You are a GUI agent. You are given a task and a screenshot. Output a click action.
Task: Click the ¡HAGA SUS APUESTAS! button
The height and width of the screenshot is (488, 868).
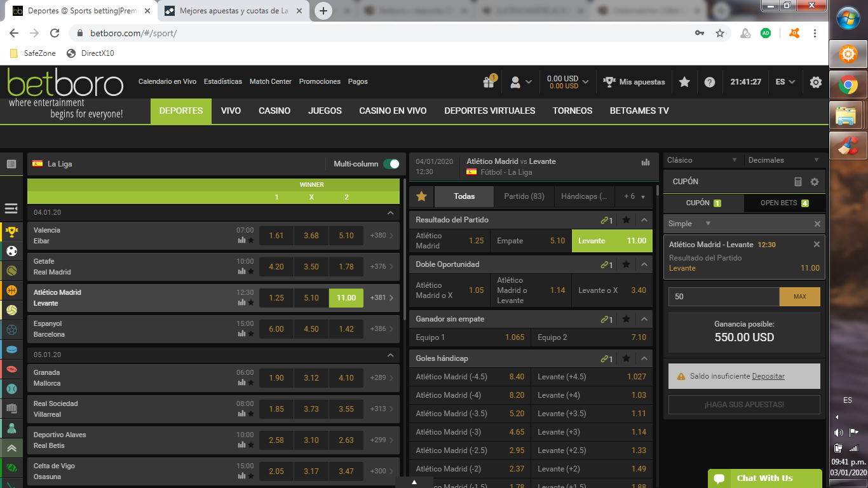click(744, 405)
